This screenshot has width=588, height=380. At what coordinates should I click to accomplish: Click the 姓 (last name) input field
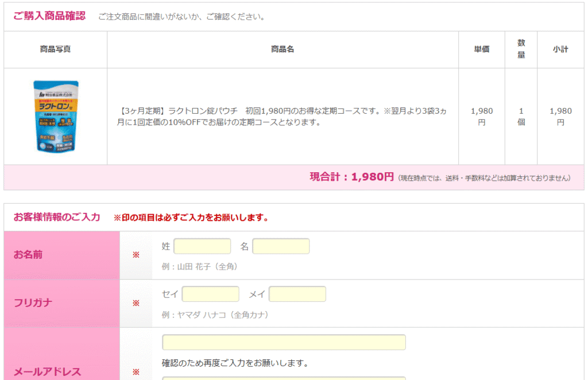pyautogui.click(x=202, y=246)
